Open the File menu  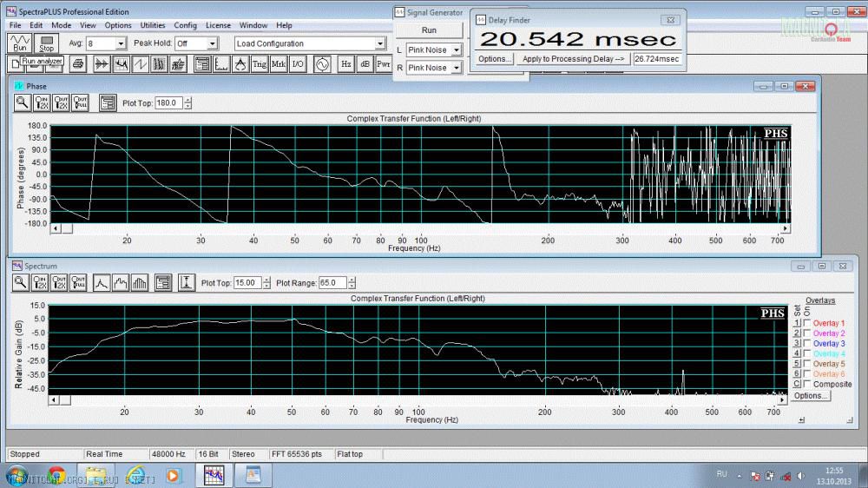click(15, 25)
